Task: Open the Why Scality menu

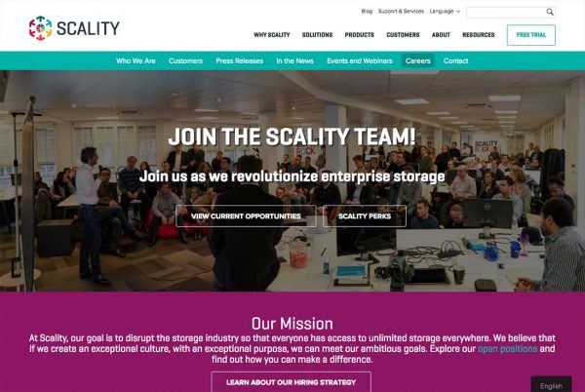Action: tap(272, 35)
